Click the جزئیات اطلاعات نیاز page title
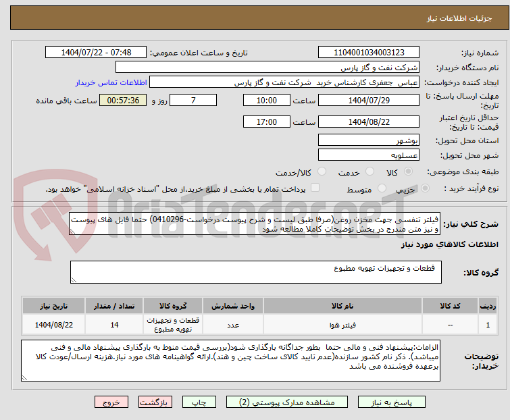 (x=459, y=18)
